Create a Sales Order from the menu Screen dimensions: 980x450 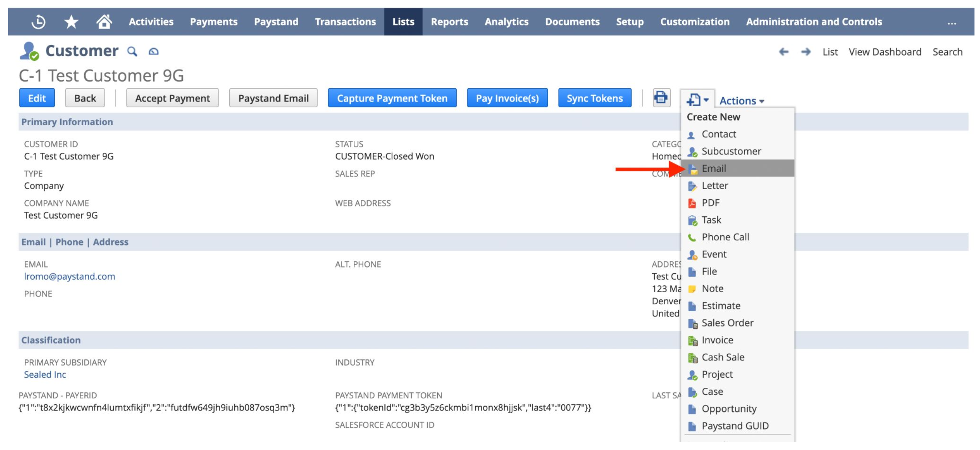click(x=737, y=323)
